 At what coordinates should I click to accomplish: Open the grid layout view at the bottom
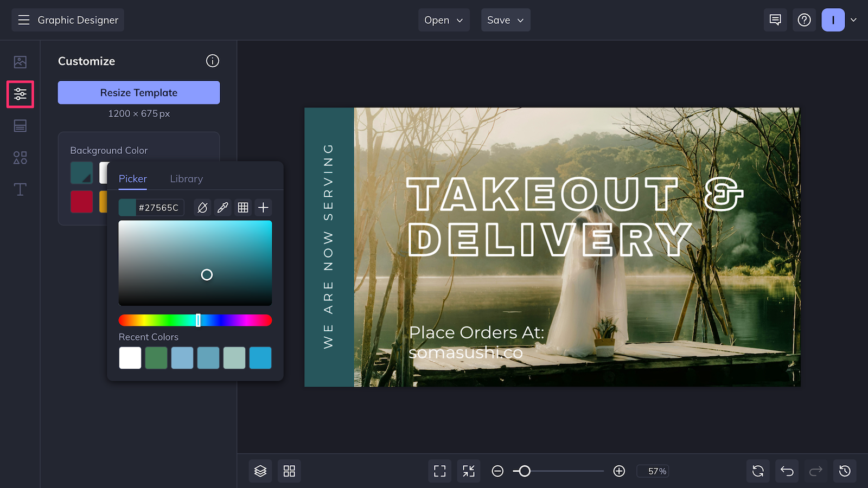click(289, 471)
